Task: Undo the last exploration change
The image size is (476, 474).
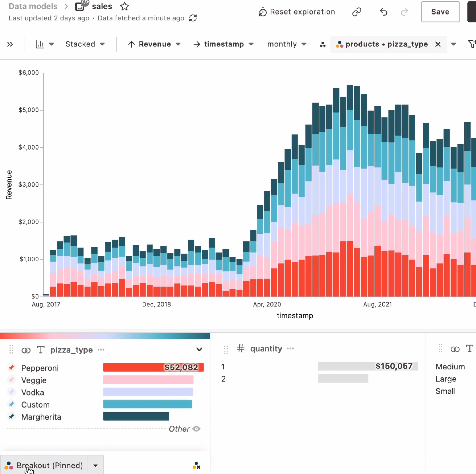Action: (383, 12)
